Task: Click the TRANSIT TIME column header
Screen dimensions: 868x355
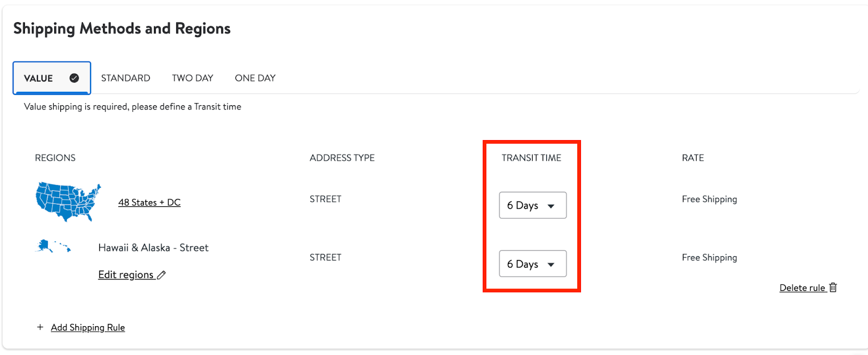Action: click(x=532, y=158)
